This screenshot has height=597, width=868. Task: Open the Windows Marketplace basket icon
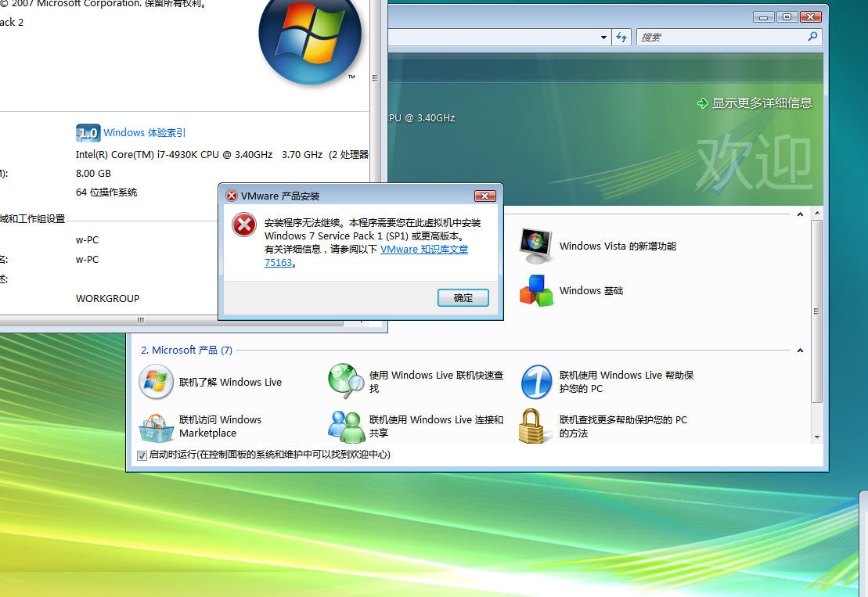pyautogui.click(x=156, y=428)
